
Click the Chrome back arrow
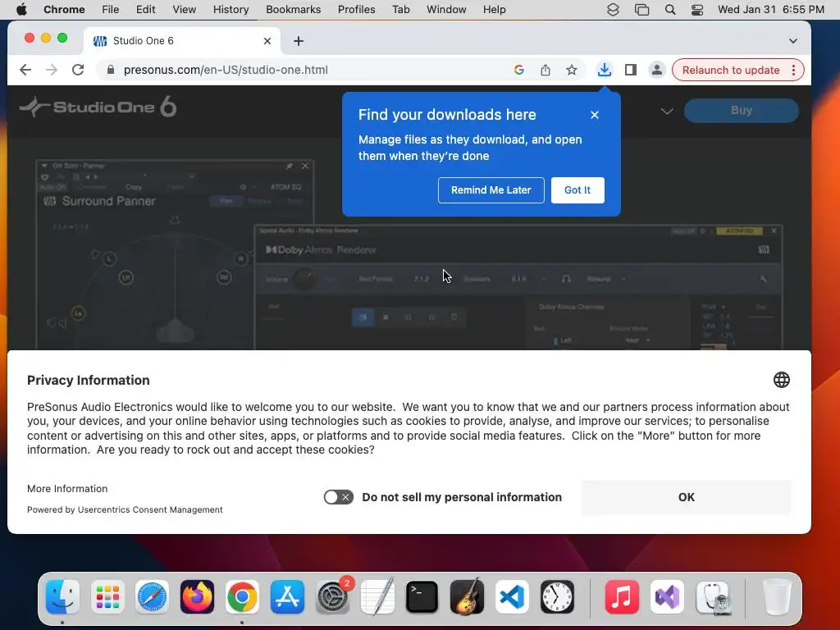click(25, 71)
